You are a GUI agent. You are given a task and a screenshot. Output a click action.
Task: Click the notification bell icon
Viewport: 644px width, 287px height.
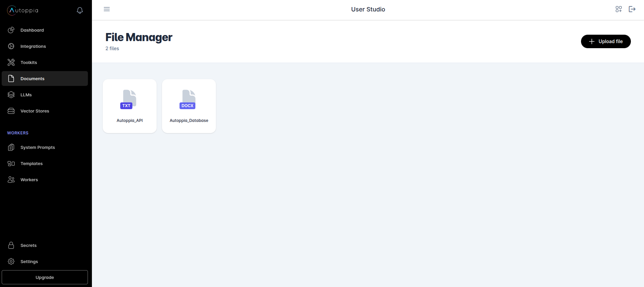click(x=80, y=10)
